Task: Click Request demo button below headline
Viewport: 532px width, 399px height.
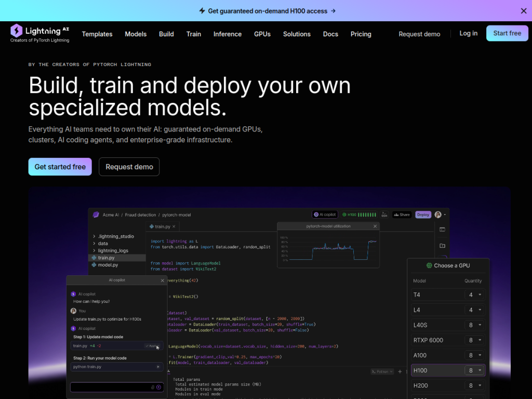Action: point(129,167)
